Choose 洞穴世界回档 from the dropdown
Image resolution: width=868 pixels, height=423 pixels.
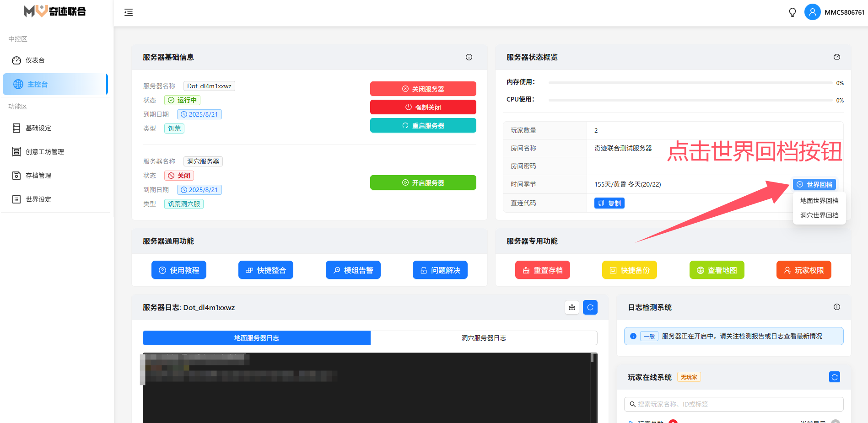tap(819, 215)
